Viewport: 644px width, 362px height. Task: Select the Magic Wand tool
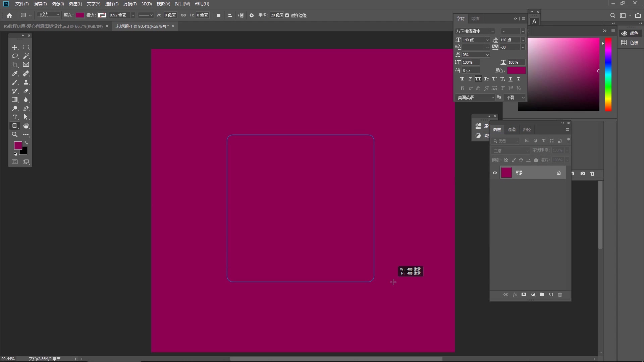26,56
